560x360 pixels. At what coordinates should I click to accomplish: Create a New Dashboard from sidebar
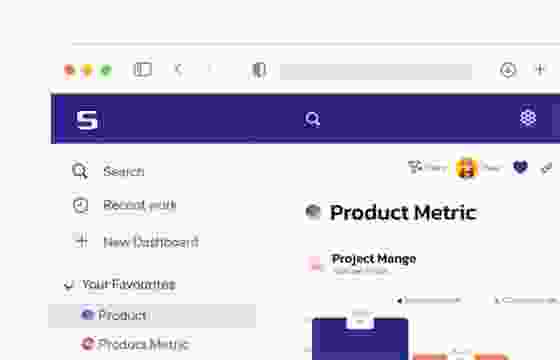click(x=136, y=242)
